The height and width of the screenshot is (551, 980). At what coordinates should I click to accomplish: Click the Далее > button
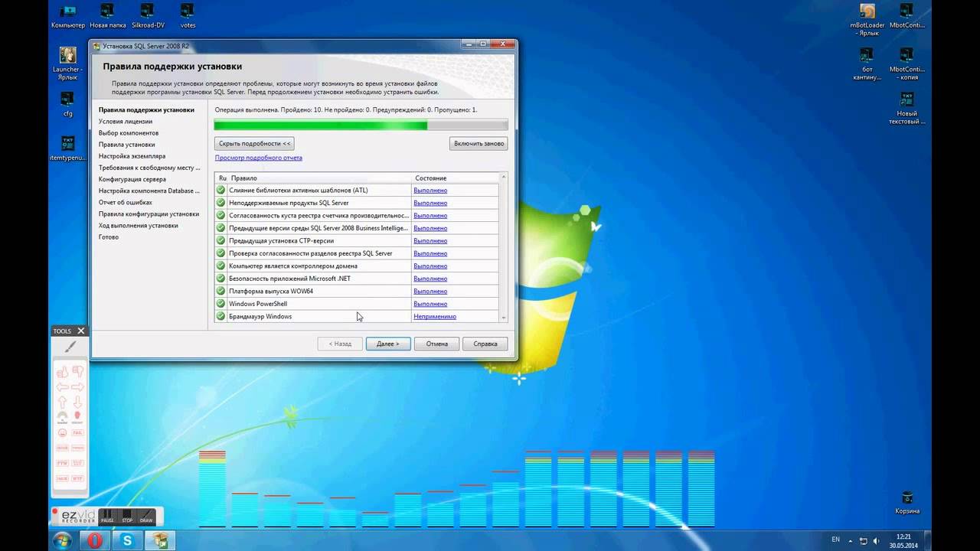388,344
